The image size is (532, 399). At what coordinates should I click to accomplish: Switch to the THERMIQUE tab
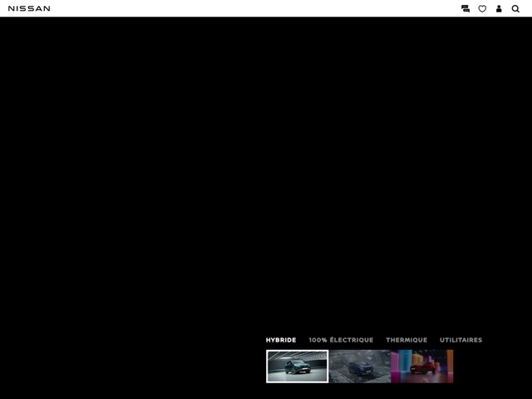[406, 340]
